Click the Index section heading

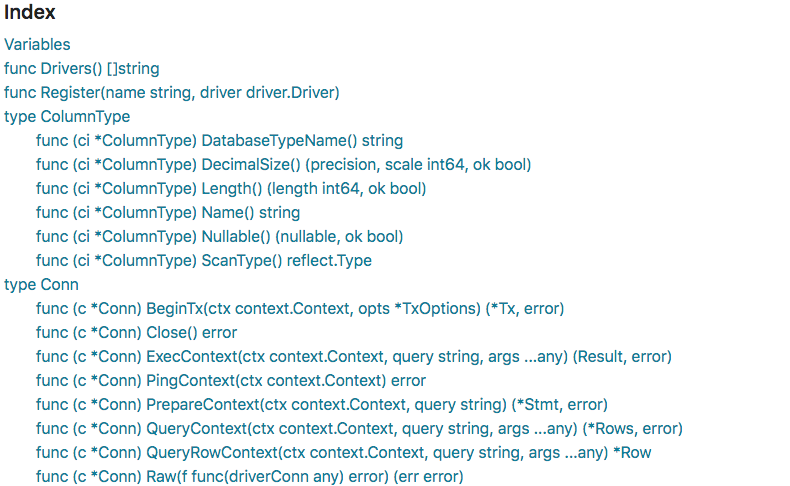pyautogui.click(x=30, y=12)
